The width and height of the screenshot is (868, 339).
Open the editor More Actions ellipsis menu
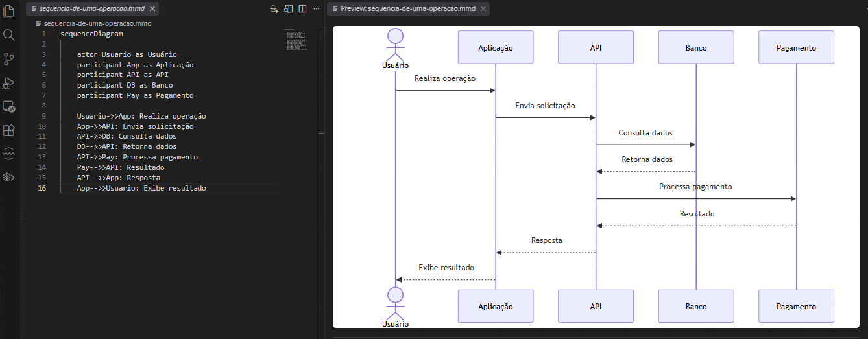[317, 9]
